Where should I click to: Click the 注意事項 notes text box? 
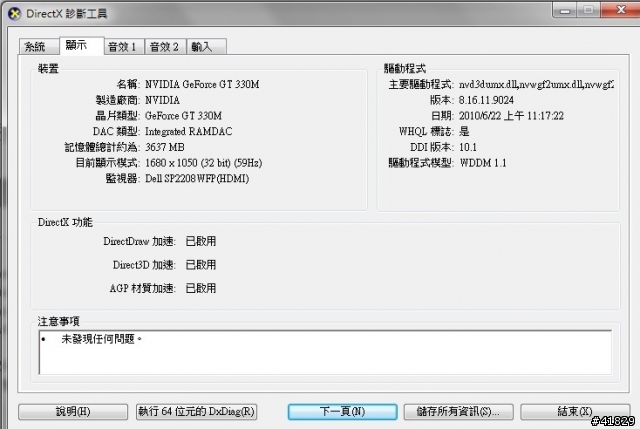coord(325,352)
